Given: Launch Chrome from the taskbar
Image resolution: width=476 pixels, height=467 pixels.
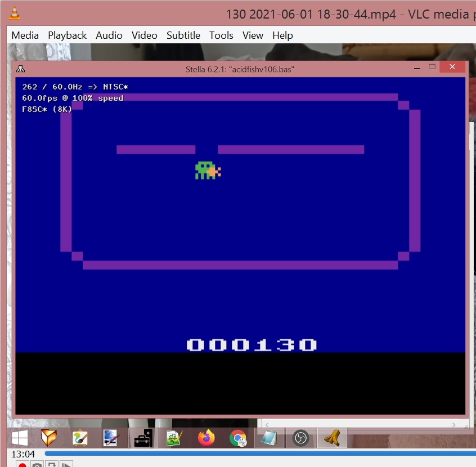Looking at the screenshot, I should point(238,438).
